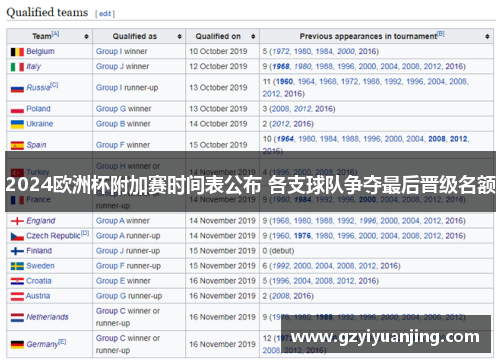Sort by Previous appearances column arrows
500x362 pixels.
487,36
